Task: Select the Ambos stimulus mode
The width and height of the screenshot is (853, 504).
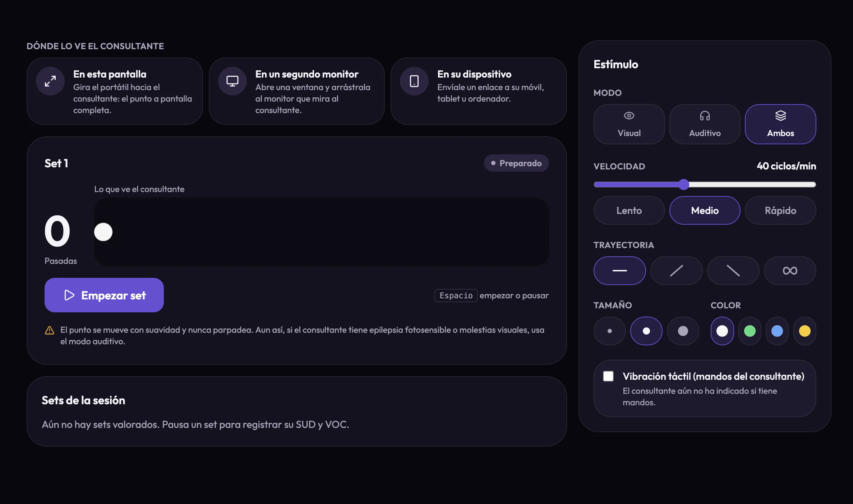Action: point(780,124)
